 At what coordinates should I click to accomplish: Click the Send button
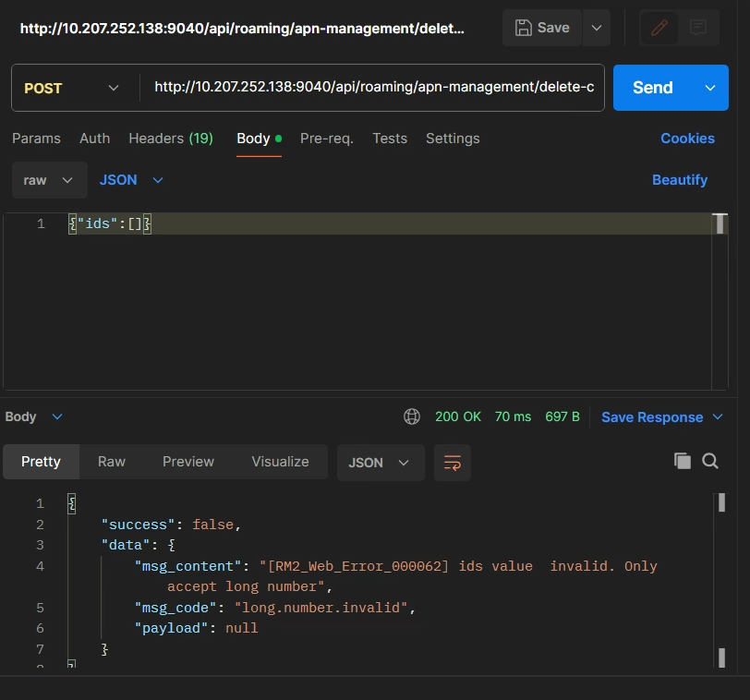coord(652,88)
